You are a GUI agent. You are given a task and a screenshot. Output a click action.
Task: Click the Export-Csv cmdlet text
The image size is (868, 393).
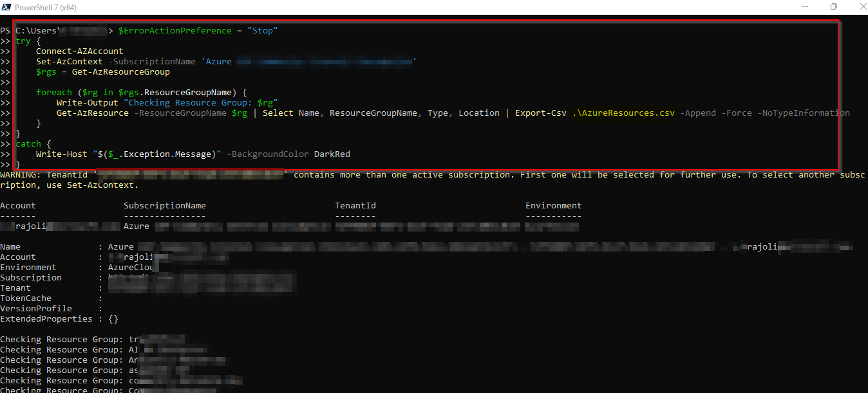click(x=541, y=113)
